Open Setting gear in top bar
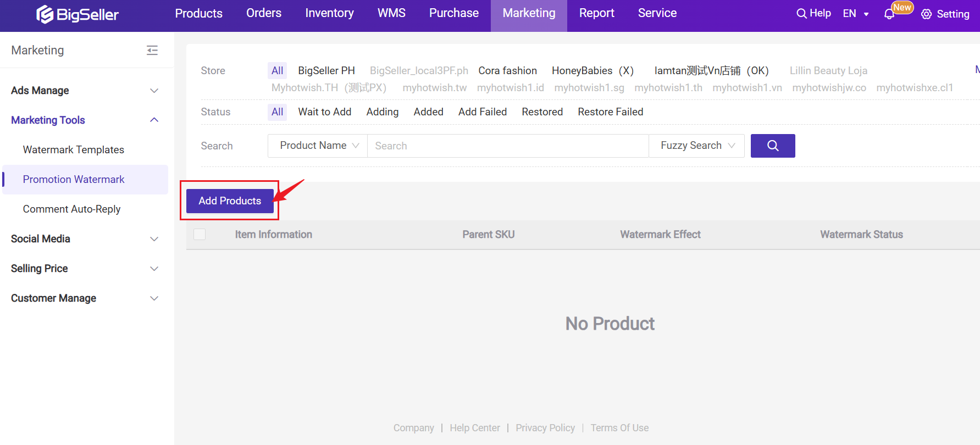Screen dimensions: 980x445 point(945,14)
